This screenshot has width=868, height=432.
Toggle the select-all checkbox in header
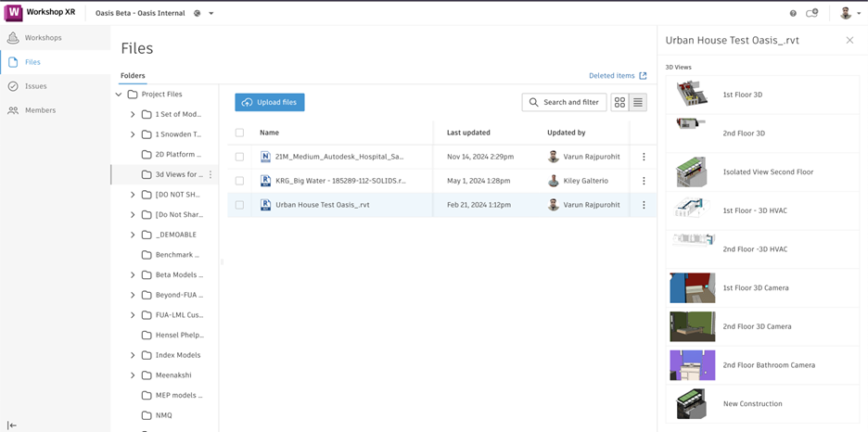click(239, 133)
